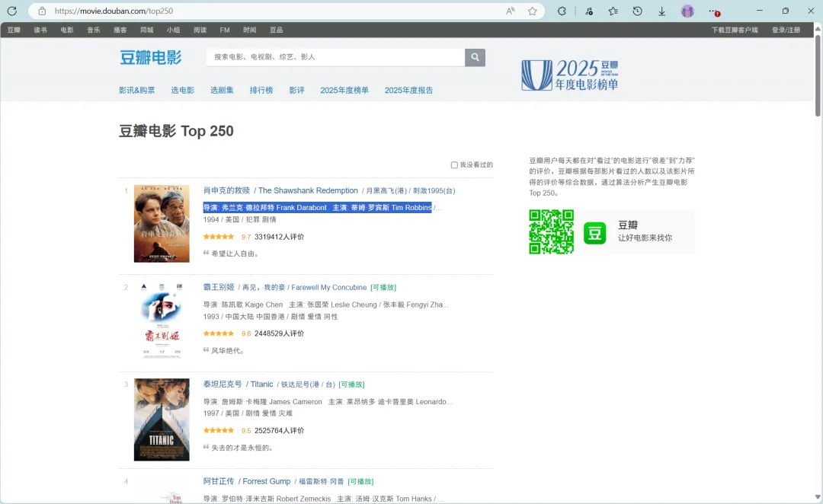Click the 豆瓣电影 site logo
The width and height of the screenshot is (823, 504).
point(151,57)
